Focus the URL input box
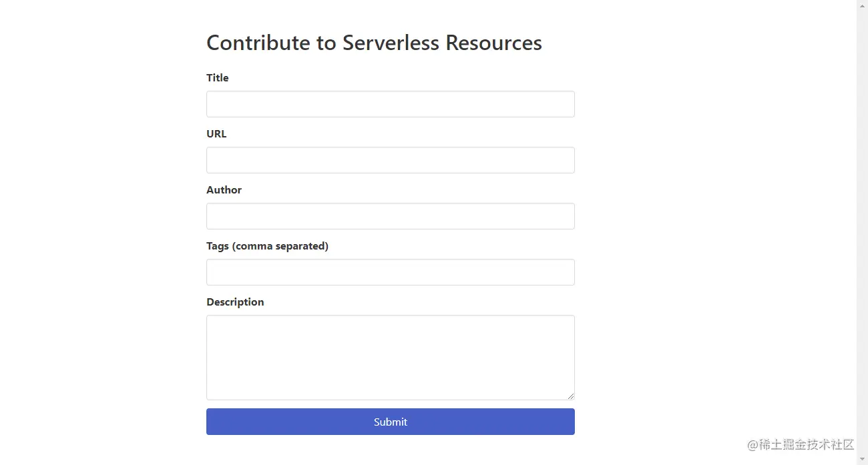Viewport: 868px width, 465px height. point(390,160)
